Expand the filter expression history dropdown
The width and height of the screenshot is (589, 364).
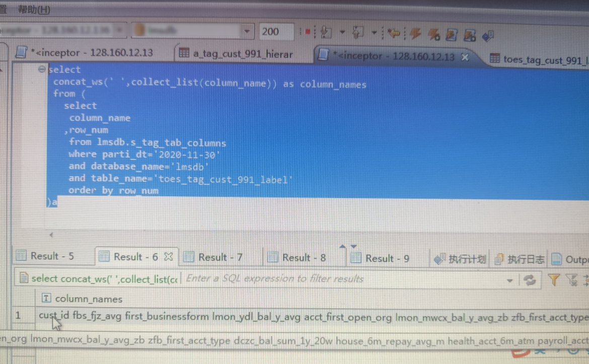pyautogui.click(x=509, y=280)
